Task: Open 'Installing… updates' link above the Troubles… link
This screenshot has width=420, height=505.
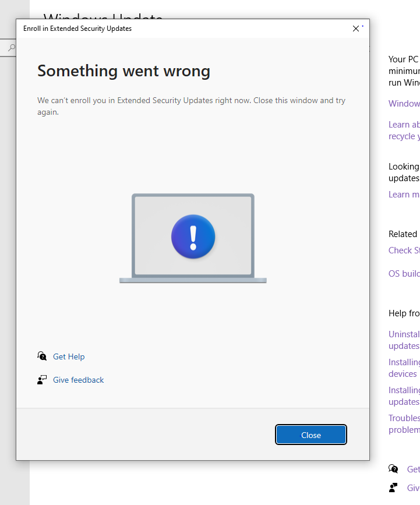Action: 404,396
